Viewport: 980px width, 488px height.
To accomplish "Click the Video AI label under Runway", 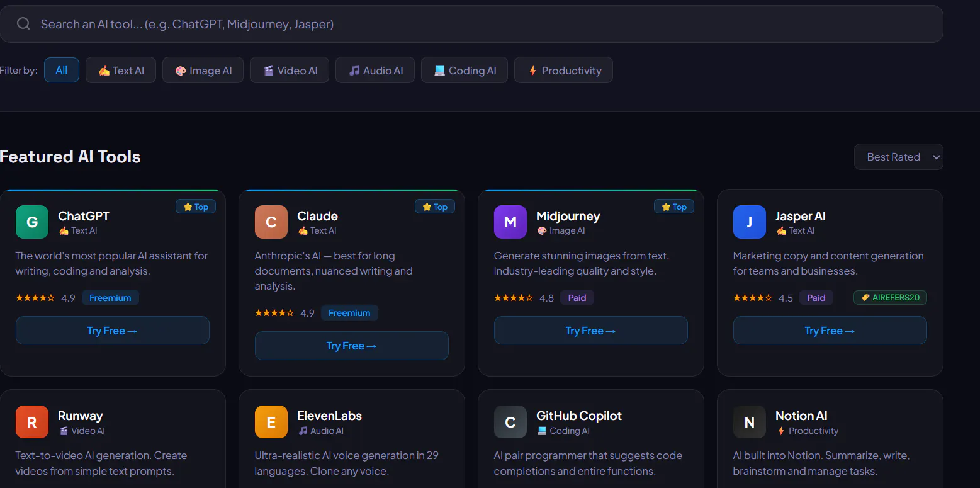I will pos(82,431).
